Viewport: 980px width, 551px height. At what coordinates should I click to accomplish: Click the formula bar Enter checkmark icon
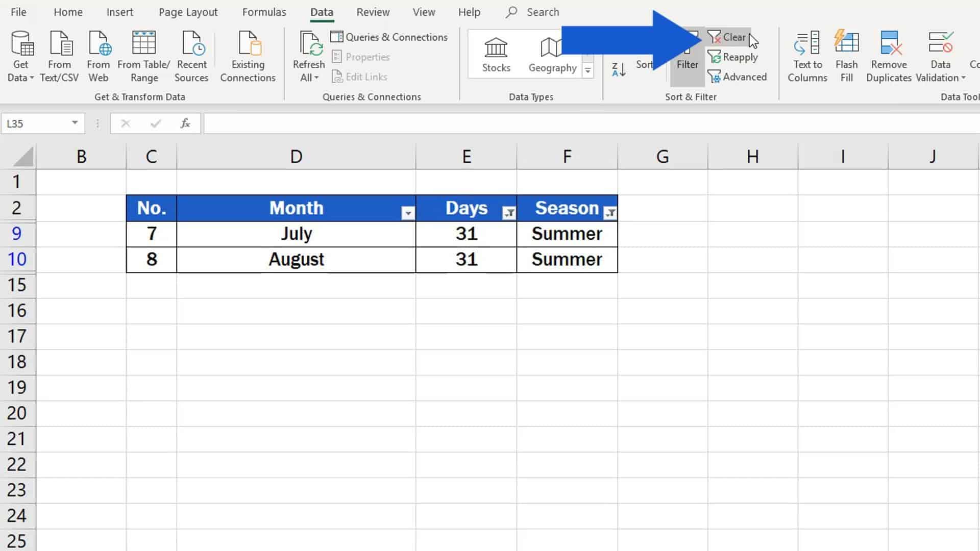[x=156, y=123]
